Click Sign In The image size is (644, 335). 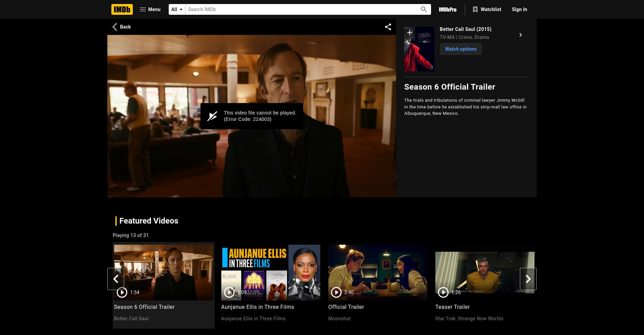coord(520,9)
